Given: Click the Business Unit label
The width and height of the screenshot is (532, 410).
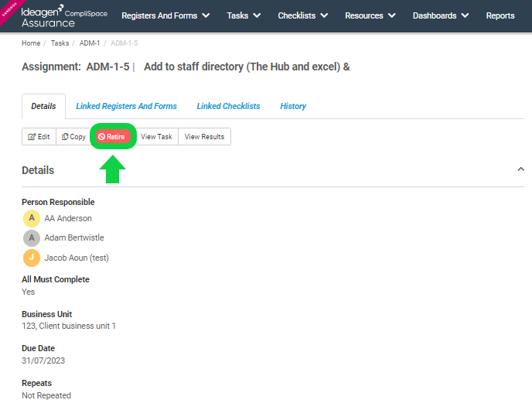Looking at the screenshot, I should pyautogui.click(x=47, y=314).
